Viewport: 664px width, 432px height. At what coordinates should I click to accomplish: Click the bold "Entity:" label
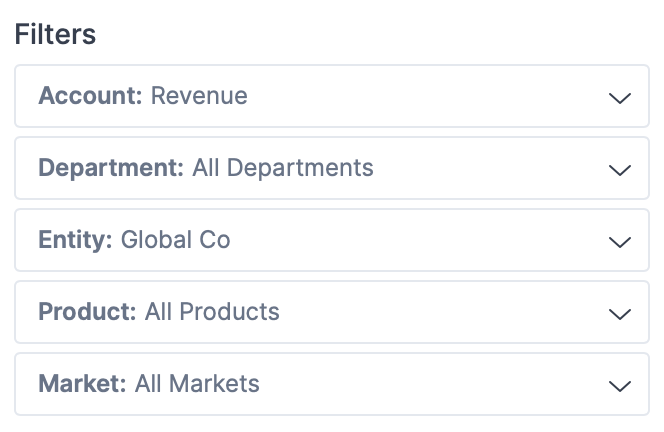(x=76, y=240)
